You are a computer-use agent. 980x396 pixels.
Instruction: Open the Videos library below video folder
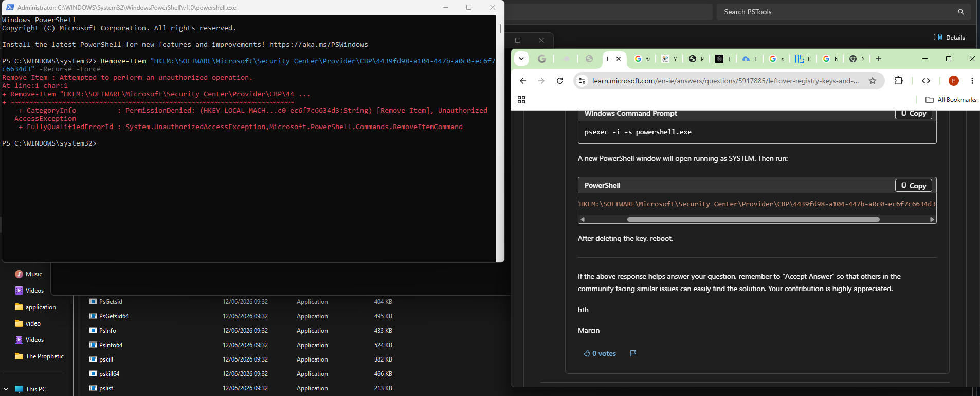point(29,340)
